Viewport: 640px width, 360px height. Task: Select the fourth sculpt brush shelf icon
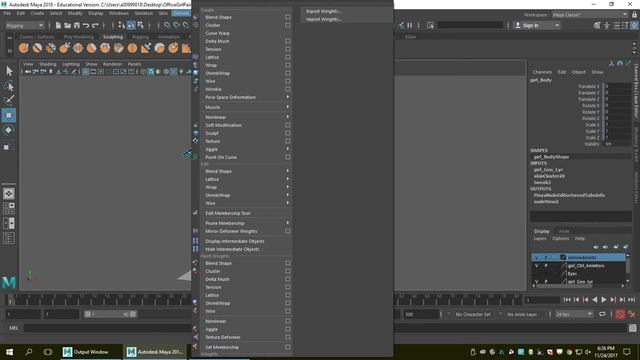pos(64,48)
